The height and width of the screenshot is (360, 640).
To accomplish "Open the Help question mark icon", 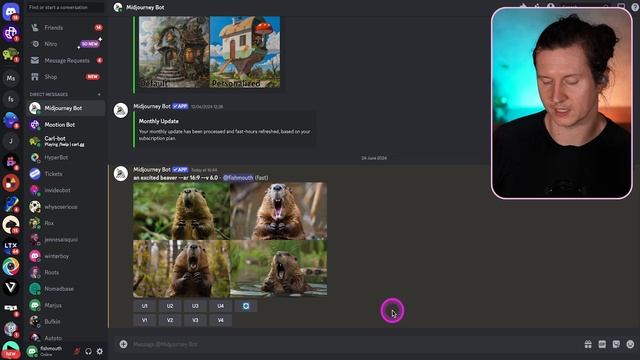I will [635, 7].
